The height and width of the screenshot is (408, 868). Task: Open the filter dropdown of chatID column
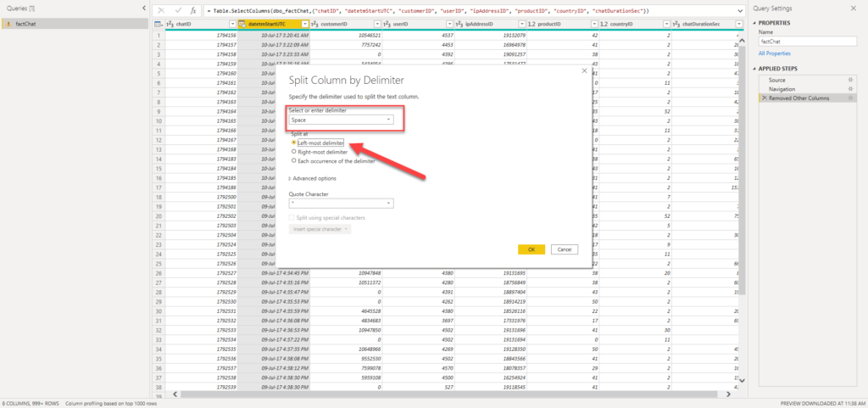pyautogui.click(x=232, y=24)
